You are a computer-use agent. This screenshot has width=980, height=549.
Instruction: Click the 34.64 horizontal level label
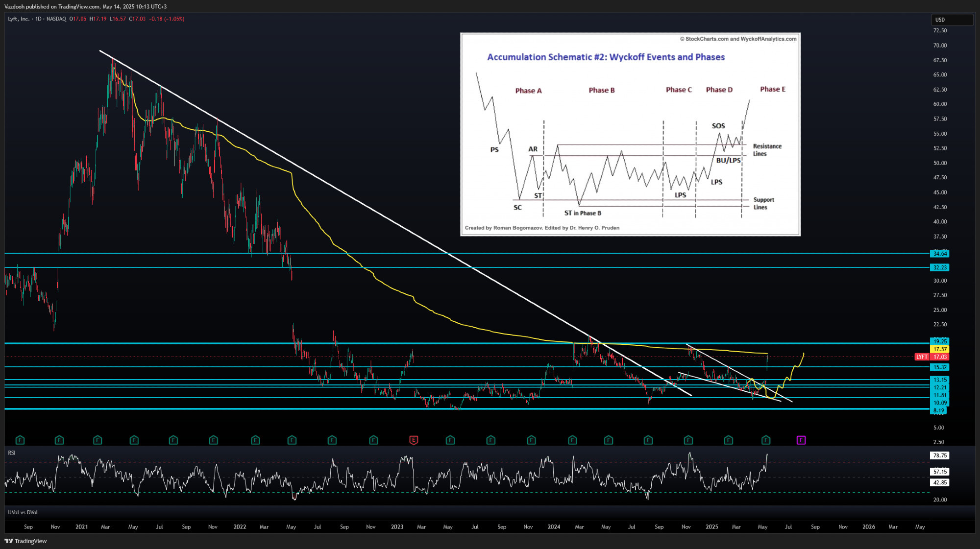coord(940,254)
